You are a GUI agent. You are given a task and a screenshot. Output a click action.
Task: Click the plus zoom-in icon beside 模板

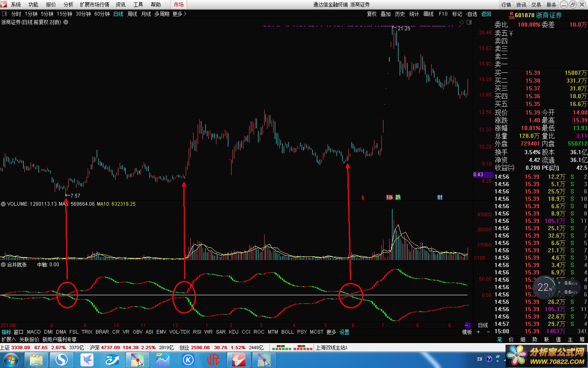pos(478,332)
